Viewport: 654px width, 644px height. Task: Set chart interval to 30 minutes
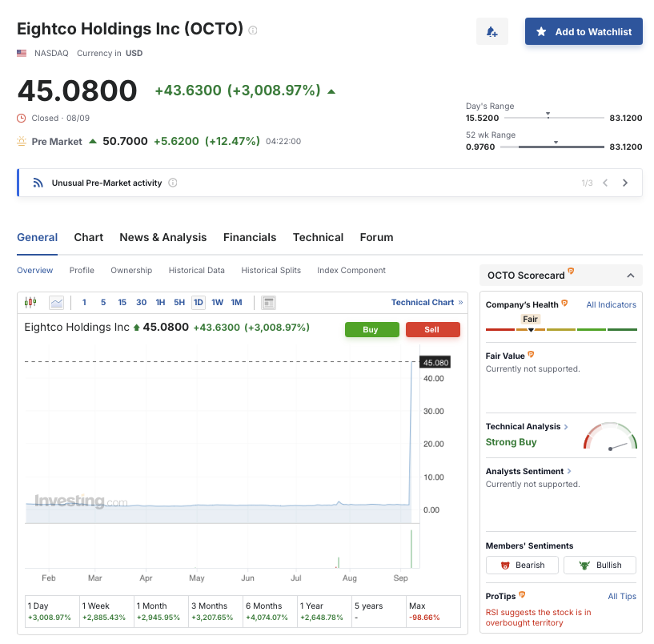142,302
